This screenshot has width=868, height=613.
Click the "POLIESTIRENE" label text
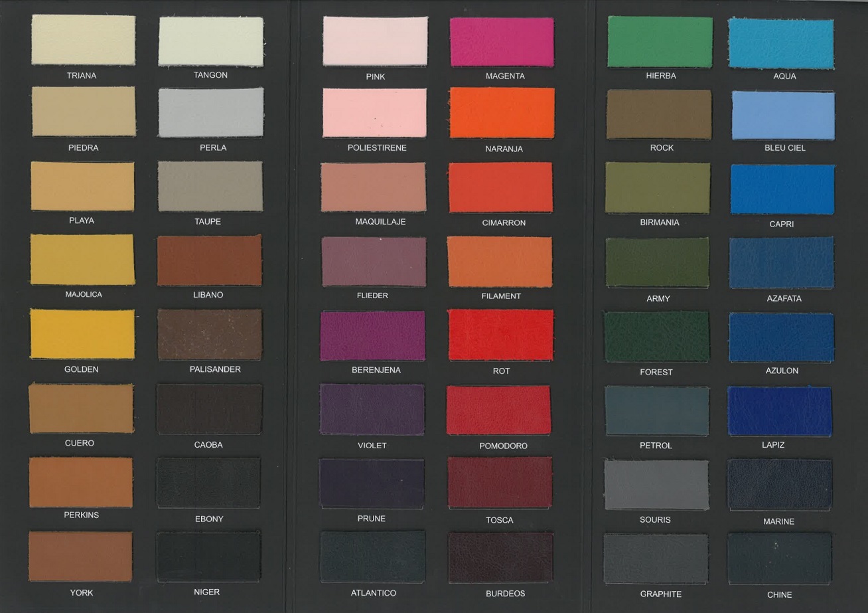click(x=377, y=147)
